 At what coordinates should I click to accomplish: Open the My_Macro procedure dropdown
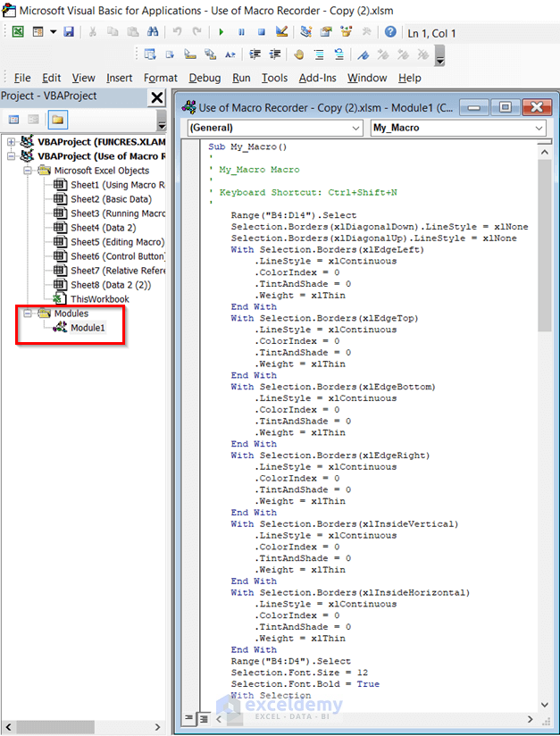click(458, 128)
